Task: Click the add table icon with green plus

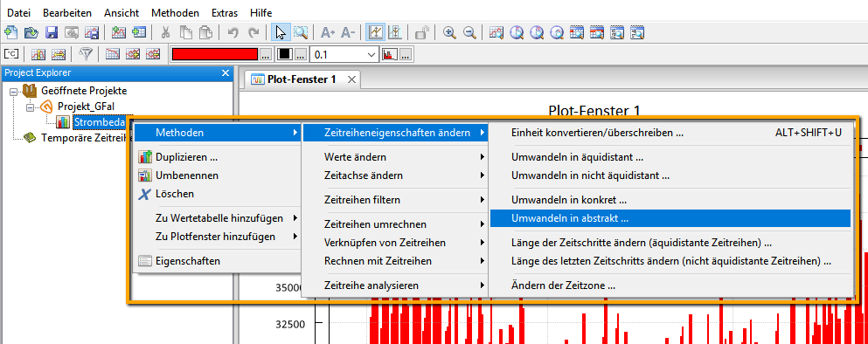Action: (138, 32)
